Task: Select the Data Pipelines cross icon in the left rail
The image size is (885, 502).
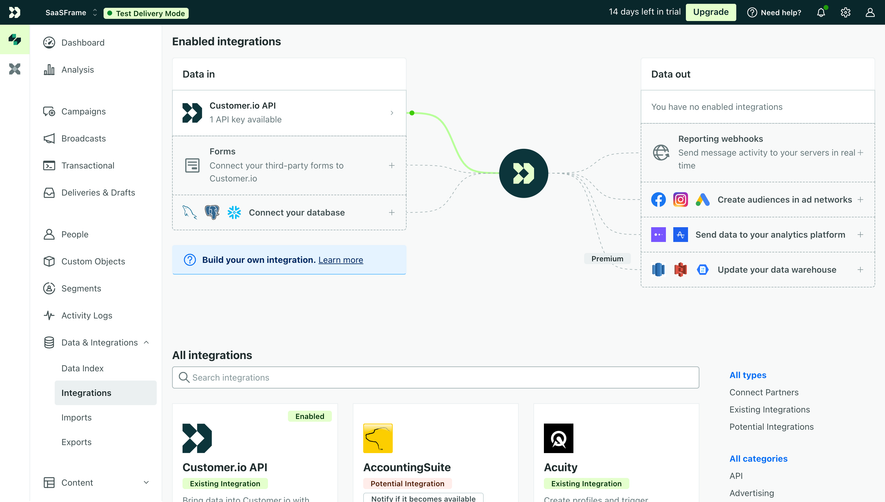Action: pyautogui.click(x=15, y=69)
